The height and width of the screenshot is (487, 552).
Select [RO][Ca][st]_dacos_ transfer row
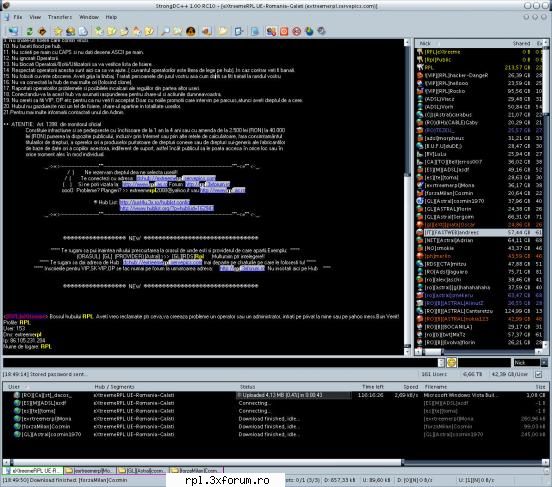tap(275, 395)
